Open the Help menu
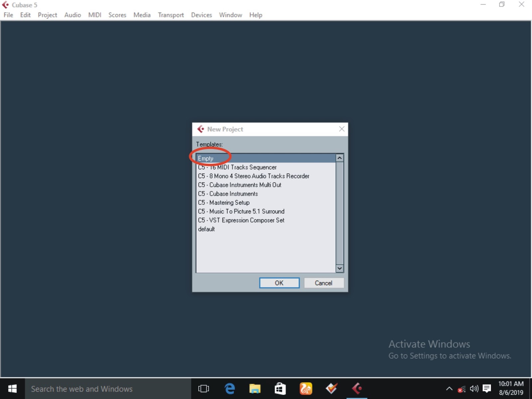 256,15
